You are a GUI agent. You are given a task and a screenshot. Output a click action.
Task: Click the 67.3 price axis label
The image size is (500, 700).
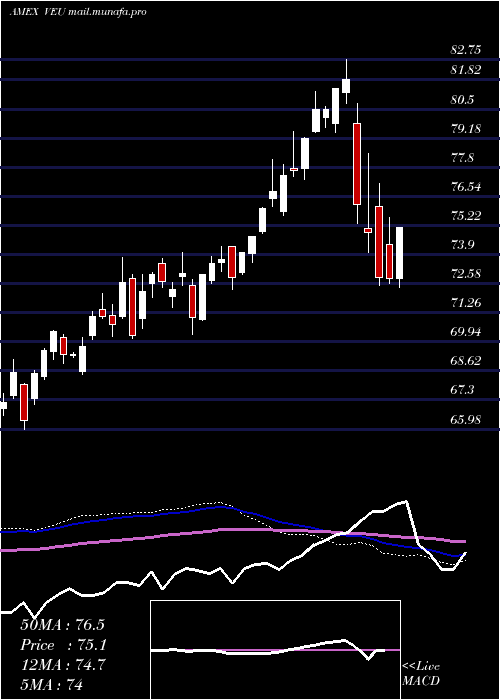click(462, 390)
